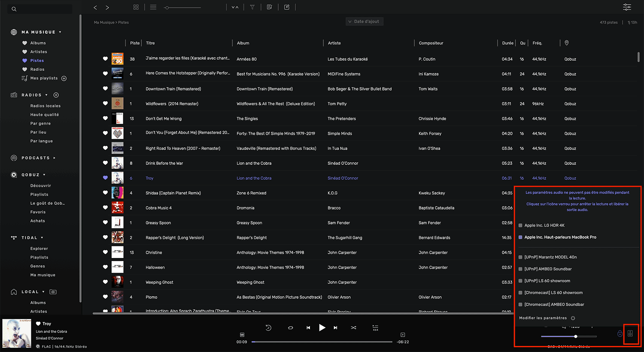Open the Date d'ajout sort dropdown
644x352 pixels.
click(365, 21)
